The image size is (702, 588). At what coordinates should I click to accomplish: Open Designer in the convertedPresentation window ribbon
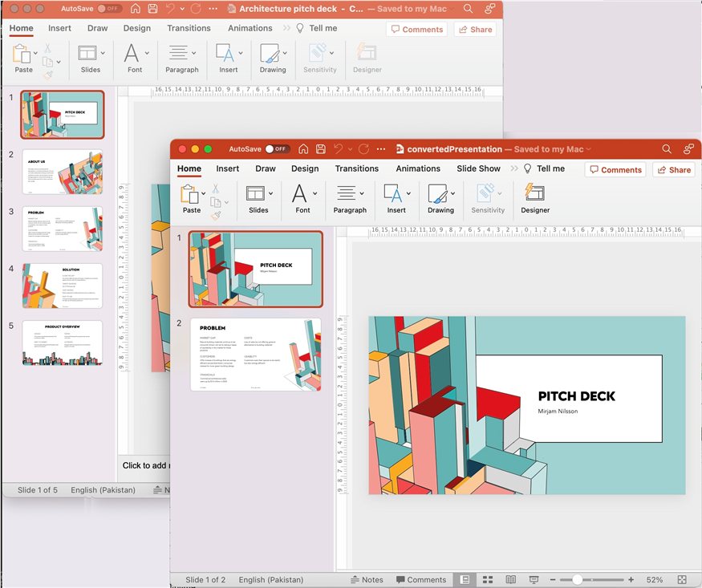534,198
